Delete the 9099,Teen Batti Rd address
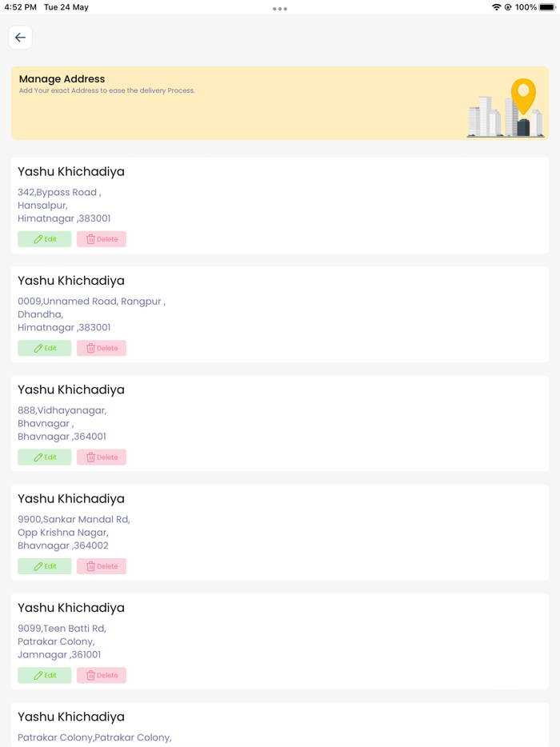 pyautogui.click(x=102, y=676)
